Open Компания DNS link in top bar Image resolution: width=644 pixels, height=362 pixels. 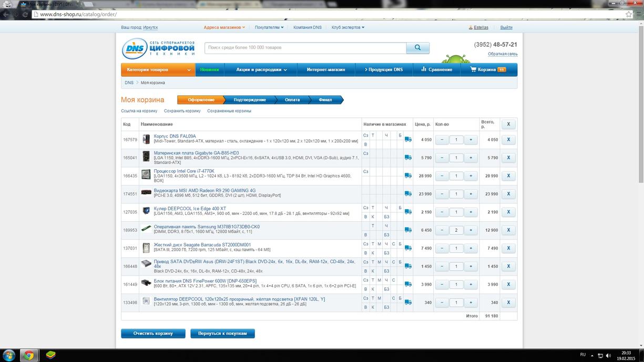click(308, 27)
